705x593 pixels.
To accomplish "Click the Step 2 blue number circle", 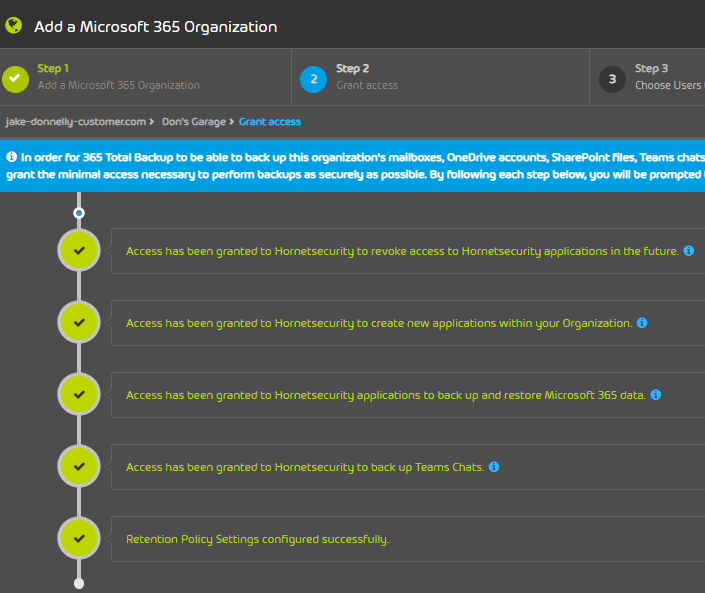I will point(313,79).
